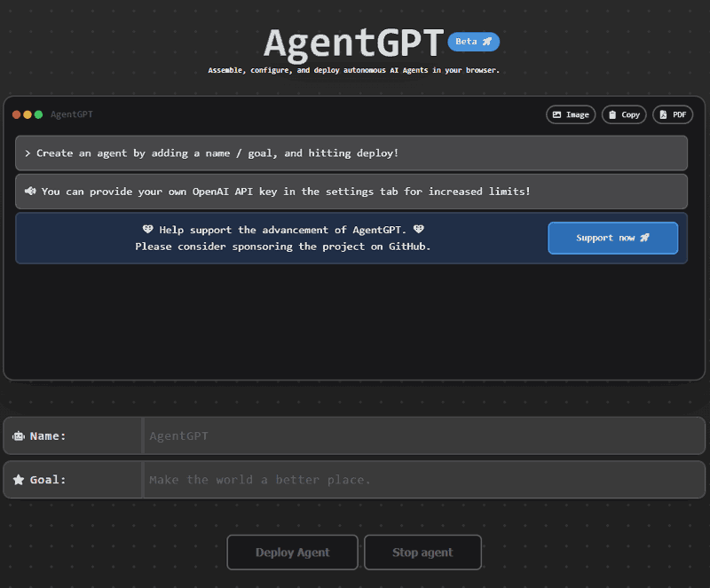Click the Name: label

[x=48, y=436]
